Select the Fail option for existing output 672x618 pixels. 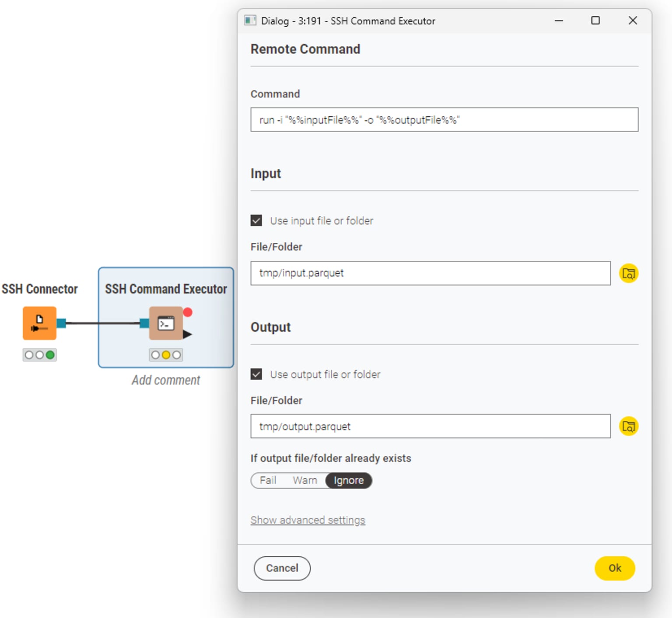268,480
